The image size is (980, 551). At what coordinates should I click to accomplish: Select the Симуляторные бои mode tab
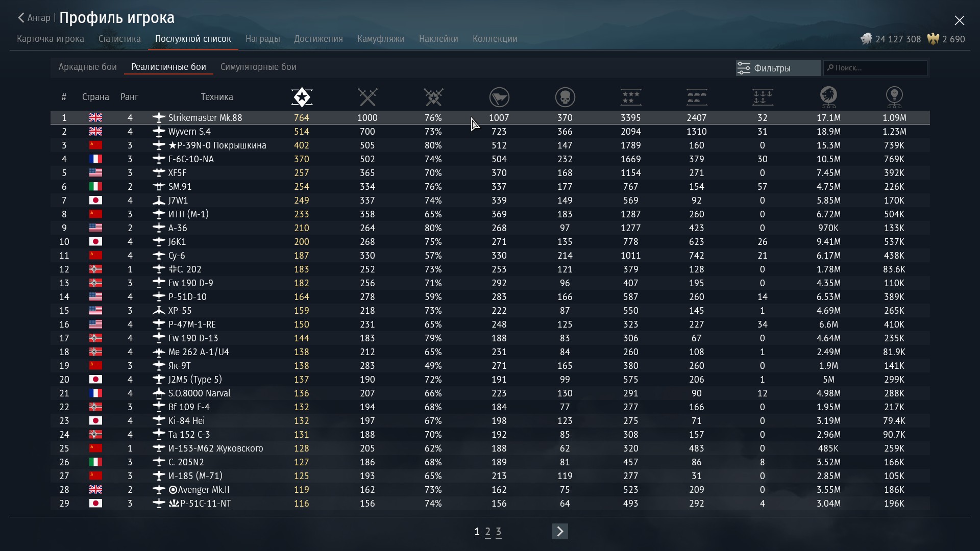(x=258, y=67)
